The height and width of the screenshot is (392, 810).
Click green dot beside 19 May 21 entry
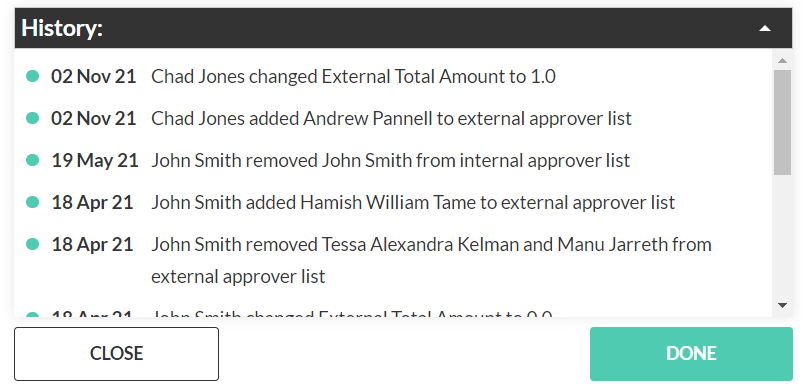click(33, 160)
